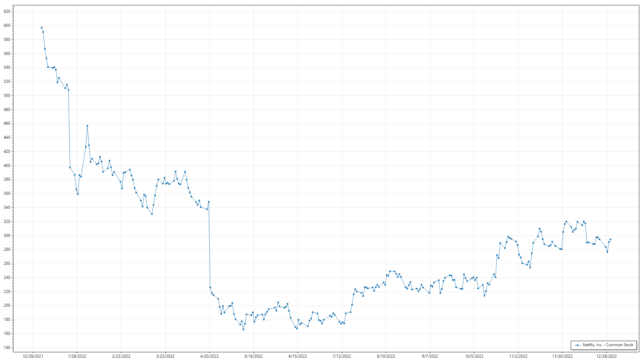Select the 260 y-axis label
644x362 pixels.
[x=7, y=263]
